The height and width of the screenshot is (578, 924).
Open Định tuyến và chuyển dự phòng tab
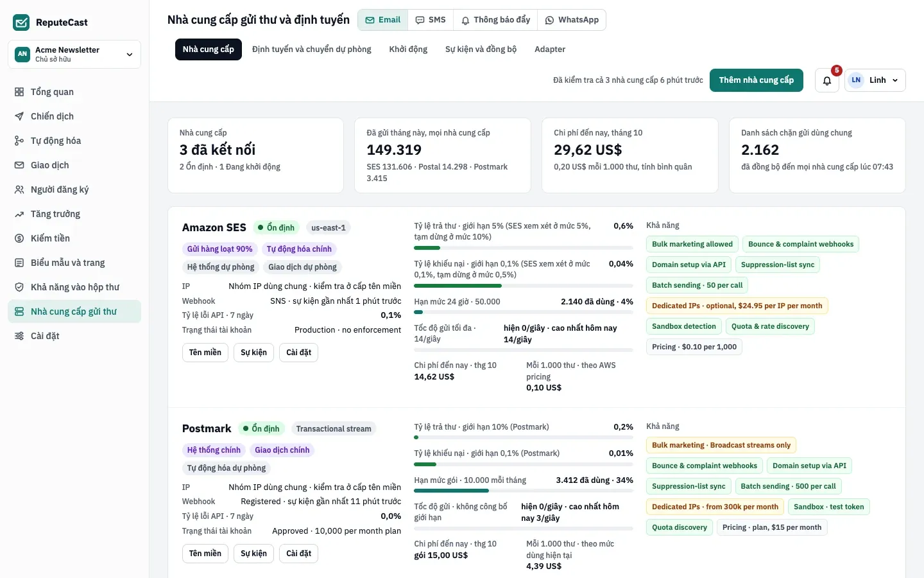(x=312, y=49)
